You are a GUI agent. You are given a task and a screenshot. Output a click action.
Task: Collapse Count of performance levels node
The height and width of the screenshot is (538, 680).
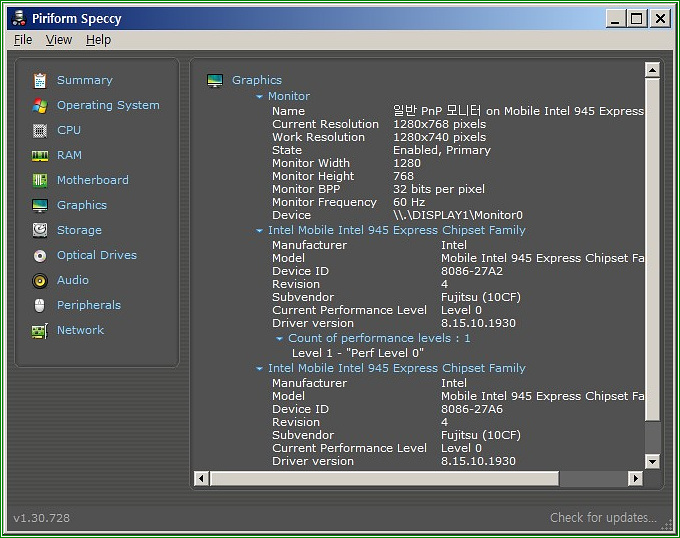pyautogui.click(x=280, y=339)
